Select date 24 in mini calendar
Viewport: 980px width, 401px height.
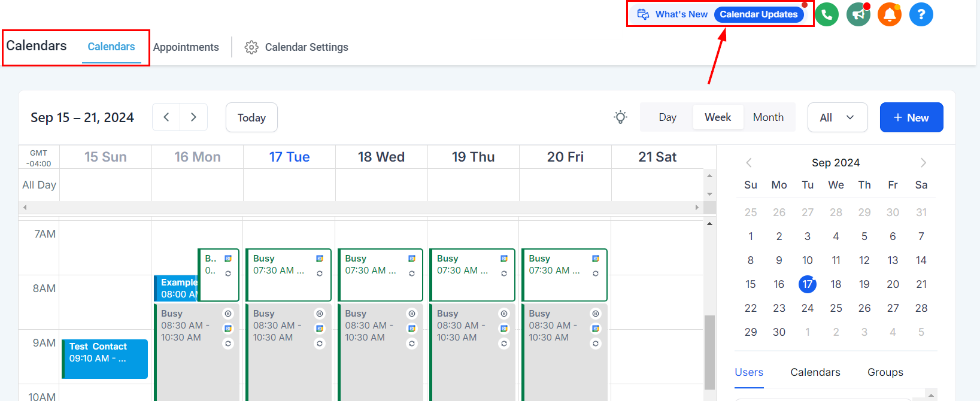click(808, 308)
